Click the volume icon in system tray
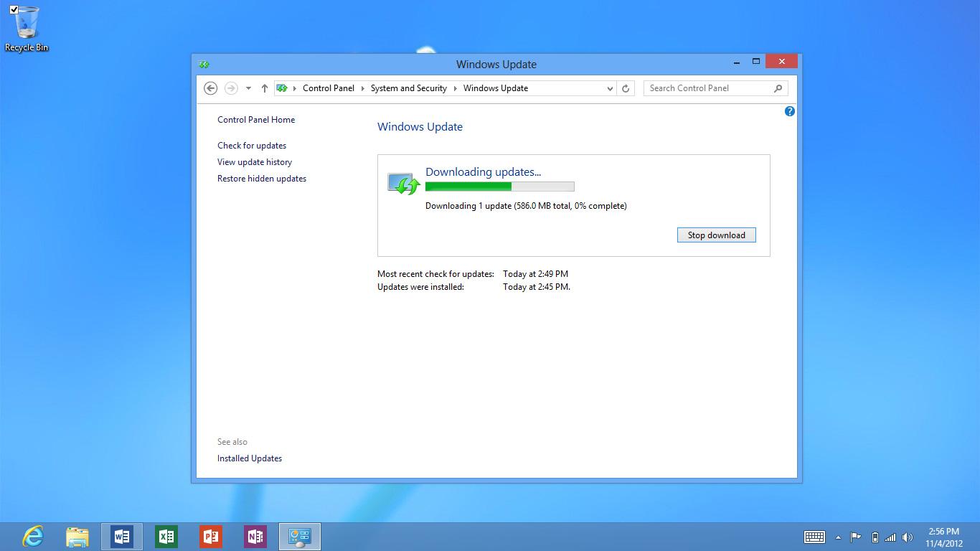 (x=907, y=537)
